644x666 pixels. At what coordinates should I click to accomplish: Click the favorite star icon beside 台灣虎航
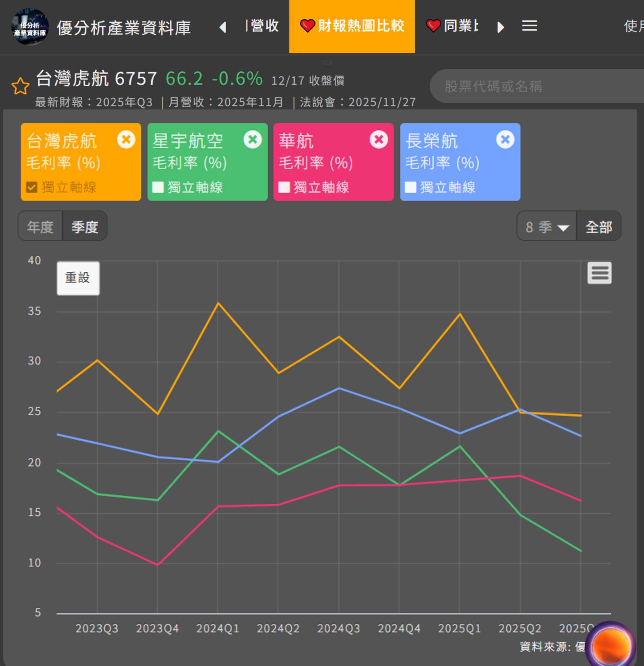(20, 86)
